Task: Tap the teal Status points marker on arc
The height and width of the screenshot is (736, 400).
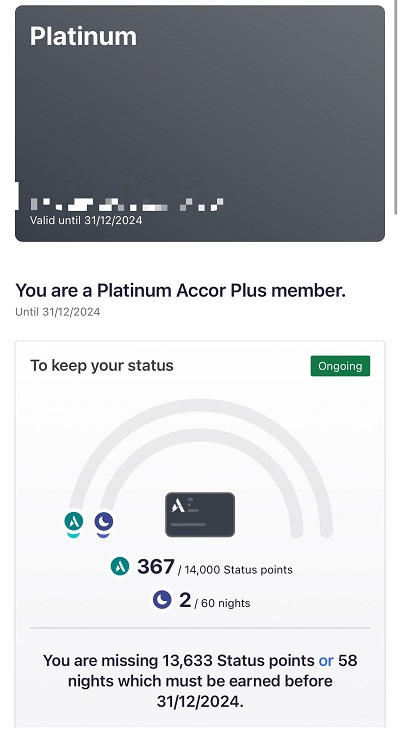Action: [x=74, y=521]
